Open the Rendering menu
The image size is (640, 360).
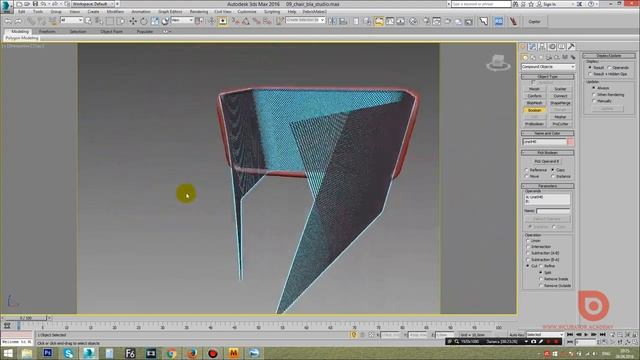pyautogui.click(x=199, y=12)
